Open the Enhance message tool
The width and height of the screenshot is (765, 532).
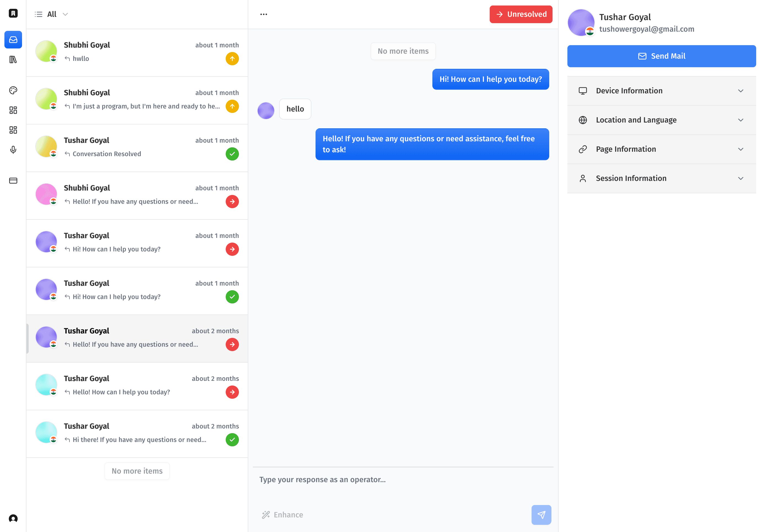[282, 514]
